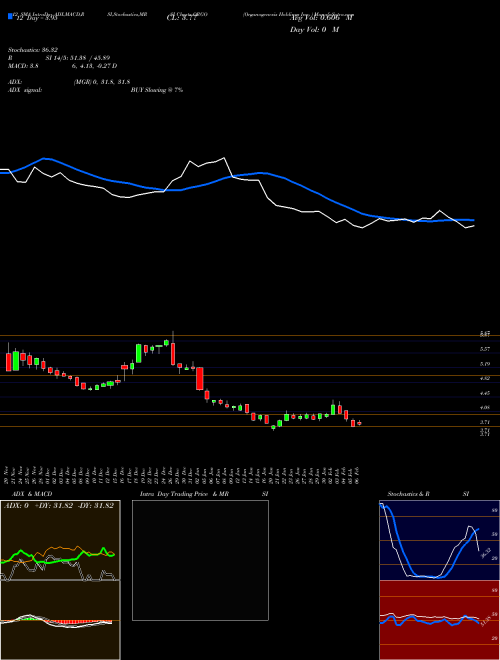
Task: Click the 4.82 price axis label
Action: click(485, 378)
